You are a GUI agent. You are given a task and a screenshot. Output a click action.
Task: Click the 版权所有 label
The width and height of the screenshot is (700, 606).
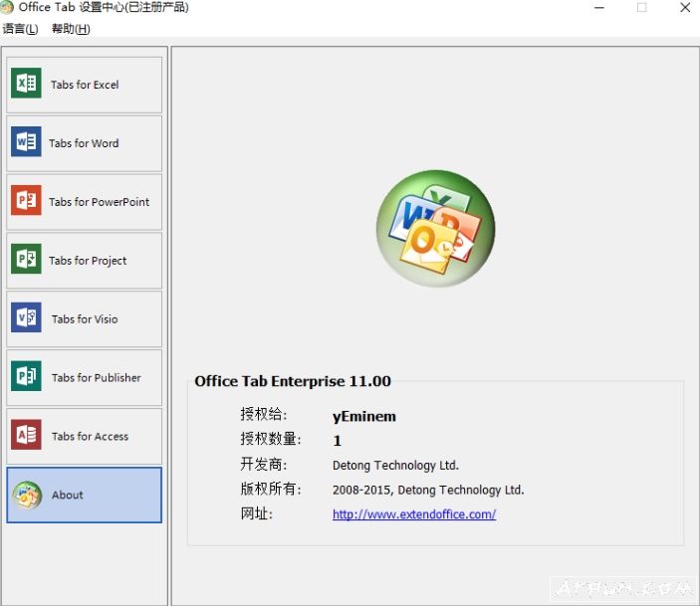pyautogui.click(x=271, y=489)
